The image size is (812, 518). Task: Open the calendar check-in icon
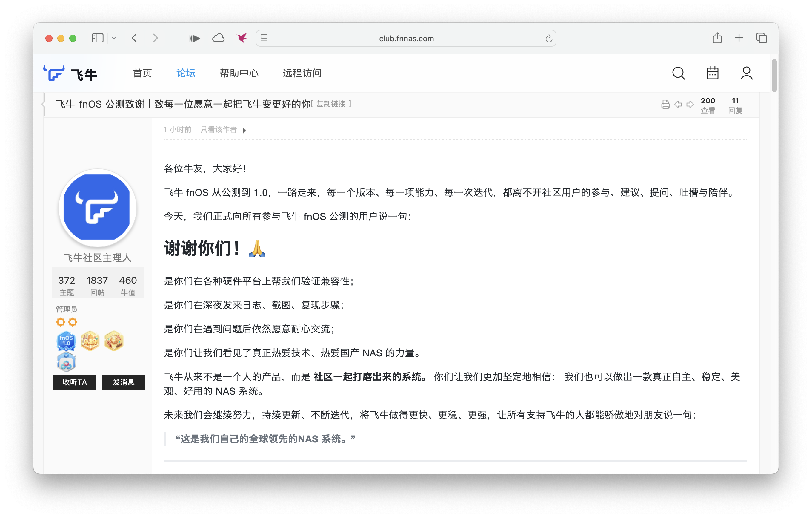coord(712,73)
